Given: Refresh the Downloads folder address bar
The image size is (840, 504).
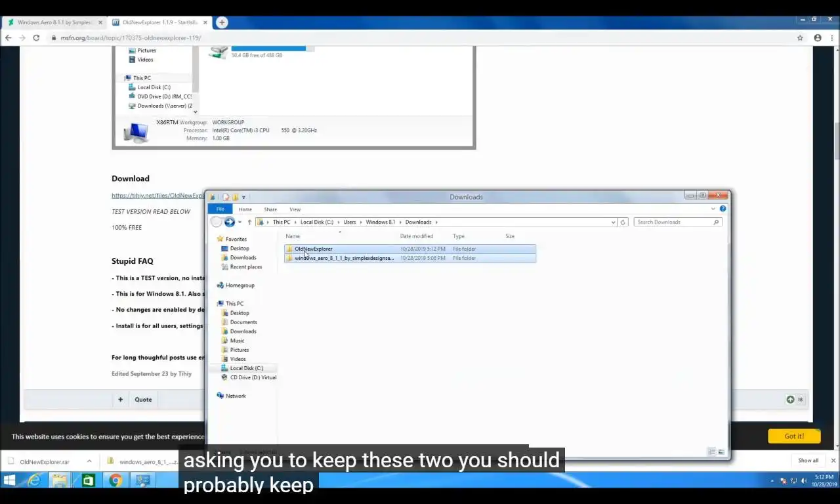Looking at the screenshot, I should 623,222.
